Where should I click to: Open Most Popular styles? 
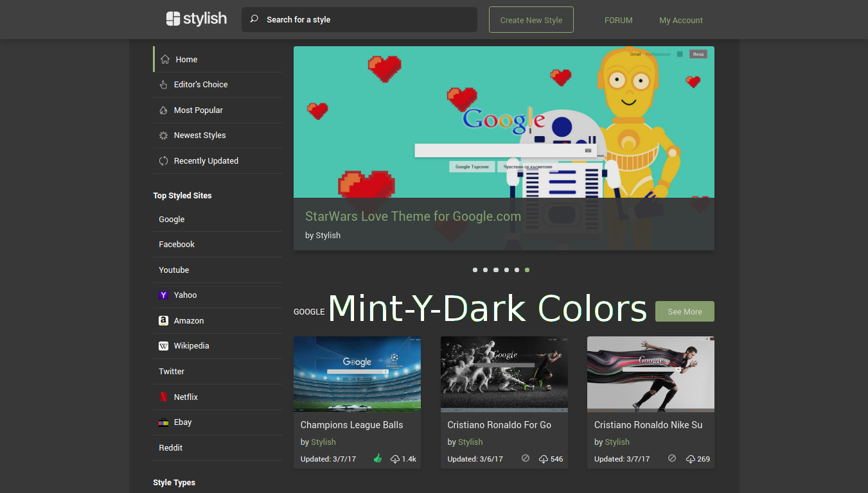point(218,110)
